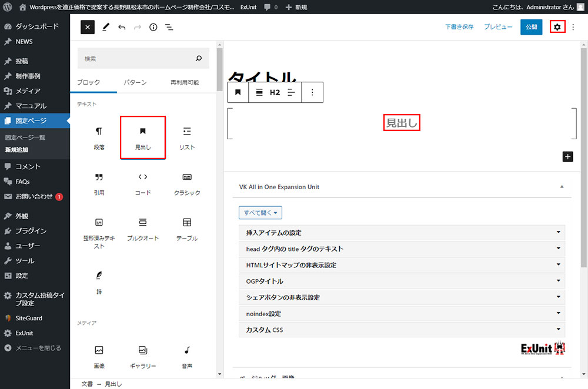588x389 pixels.
Task: Insert the 見出し heading block
Action: click(143, 138)
